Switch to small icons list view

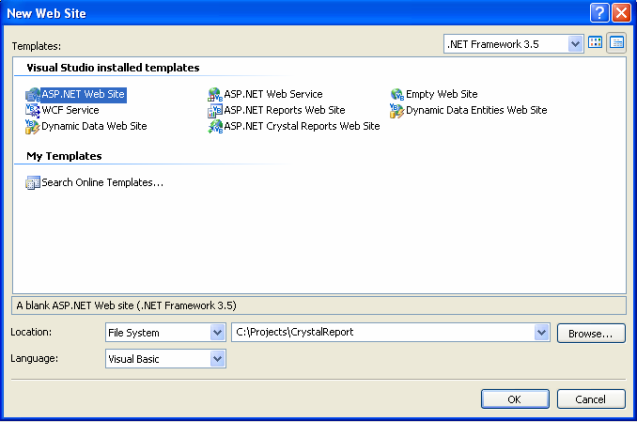616,43
